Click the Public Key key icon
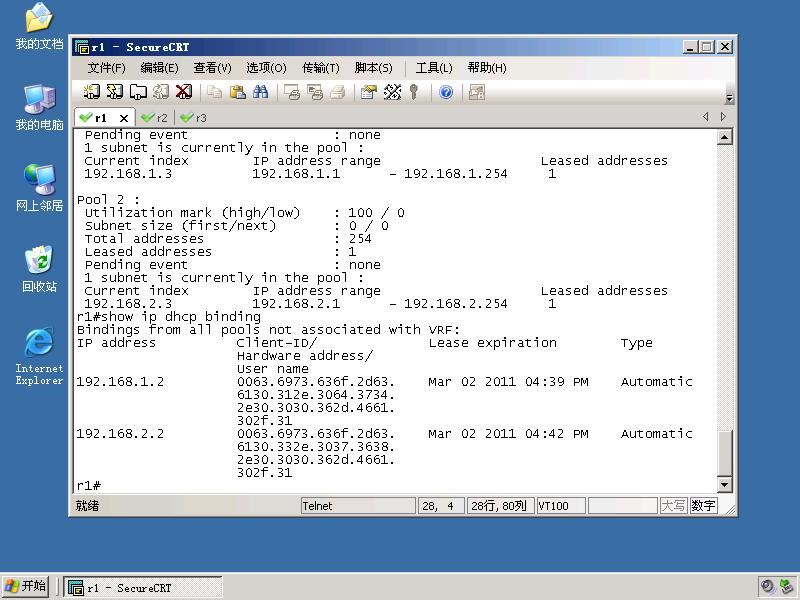This screenshot has width=800, height=600. [x=414, y=92]
